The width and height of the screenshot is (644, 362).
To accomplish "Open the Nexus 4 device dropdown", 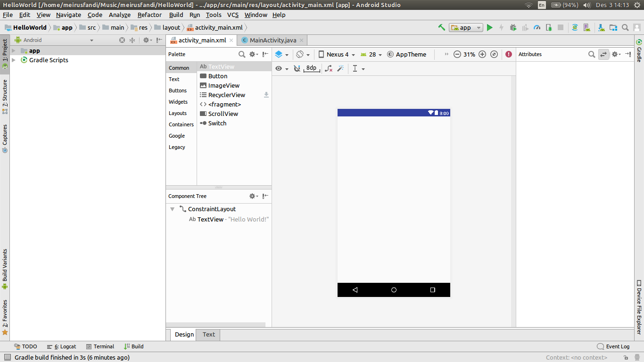I will (337, 54).
